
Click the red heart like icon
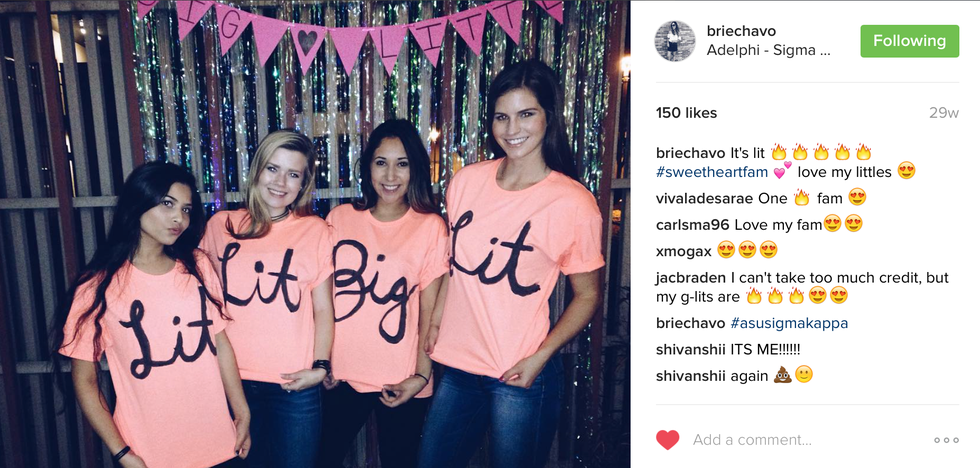tap(668, 440)
